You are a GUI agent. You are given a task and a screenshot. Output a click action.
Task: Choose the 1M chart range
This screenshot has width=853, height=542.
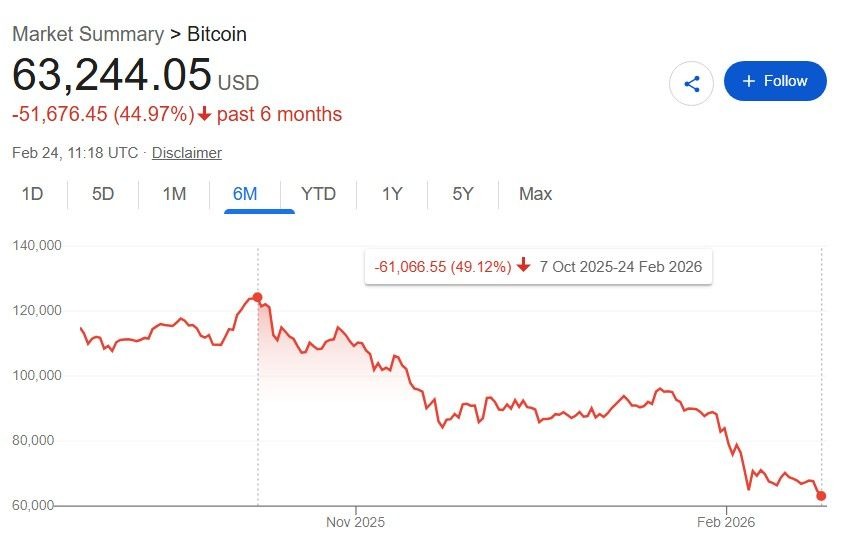tap(174, 194)
